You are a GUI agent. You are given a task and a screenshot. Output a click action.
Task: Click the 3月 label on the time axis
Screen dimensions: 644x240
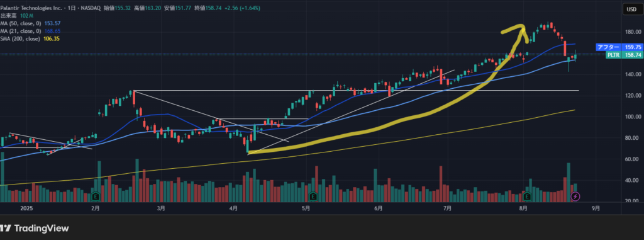pos(161,209)
